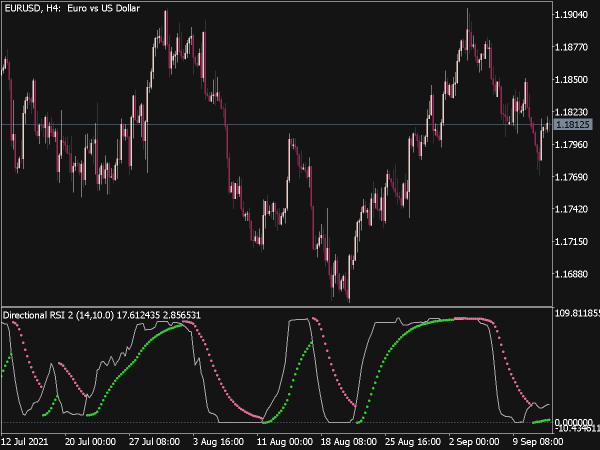Click the 1.16880 price axis label
Screen dimensions: 600x450
pyautogui.click(x=571, y=274)
